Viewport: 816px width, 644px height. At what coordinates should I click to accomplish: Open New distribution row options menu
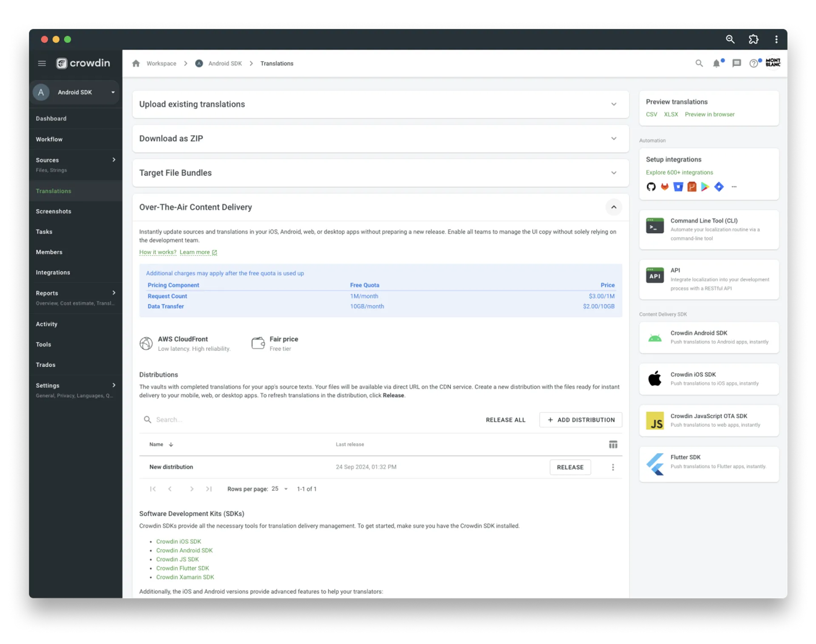613,467
